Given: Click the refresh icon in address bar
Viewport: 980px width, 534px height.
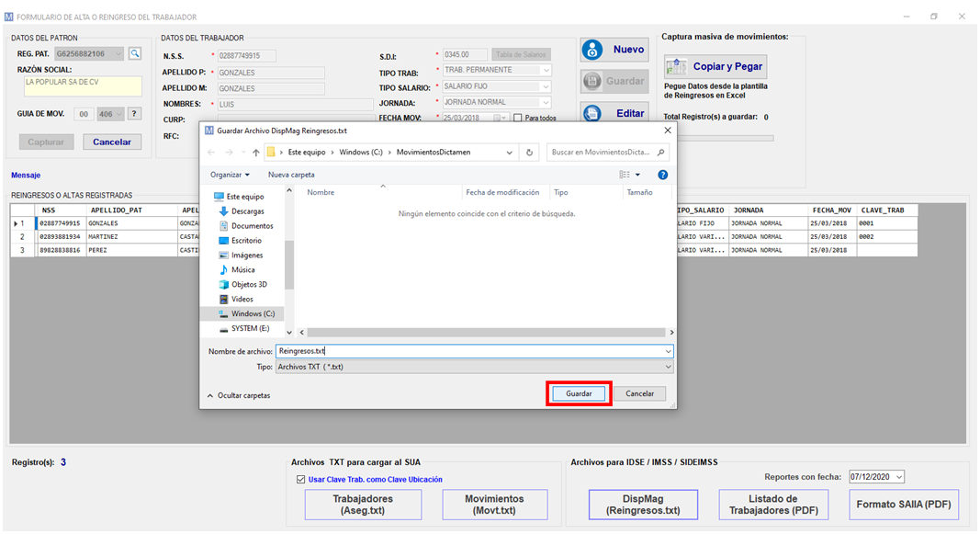Looking at the screenshot, I should (529, 152).
